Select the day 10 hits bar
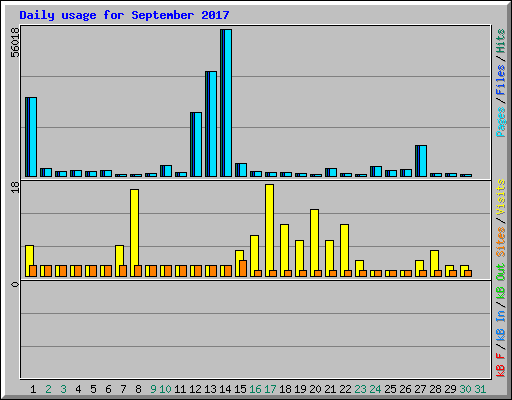 pos(166,171)
